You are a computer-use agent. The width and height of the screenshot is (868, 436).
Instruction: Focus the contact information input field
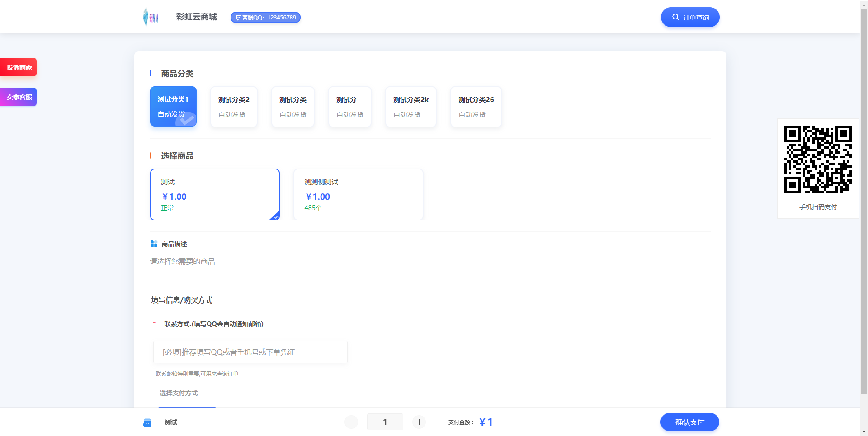click(x=250, y=352)
